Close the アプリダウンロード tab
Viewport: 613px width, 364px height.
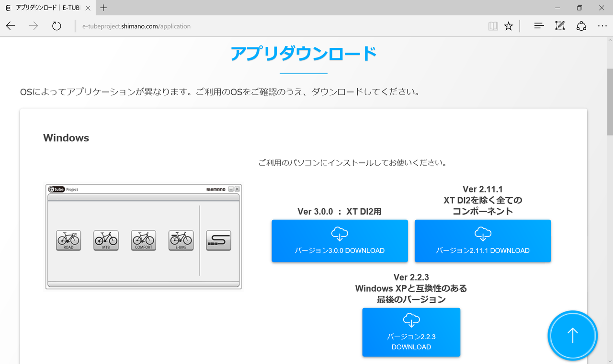pos(88,8)
